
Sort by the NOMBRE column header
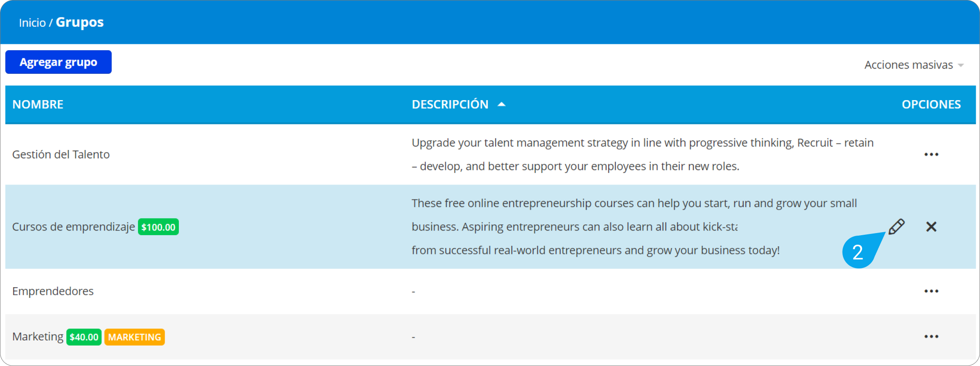click(x=38, y=104)
